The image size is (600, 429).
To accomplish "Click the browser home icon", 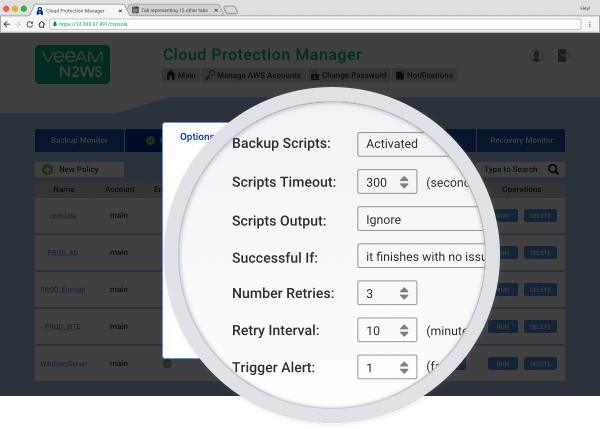I will [x=41, y=24].
